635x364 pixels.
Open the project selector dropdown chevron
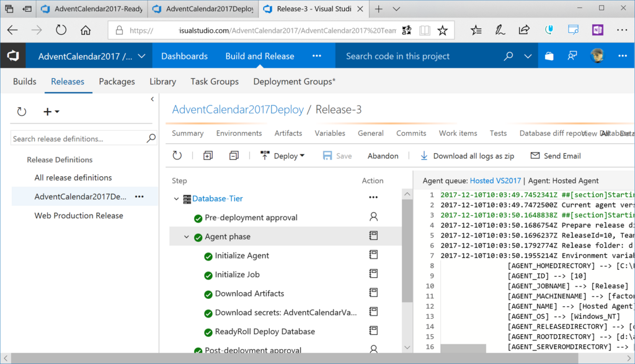coord(142,56)
